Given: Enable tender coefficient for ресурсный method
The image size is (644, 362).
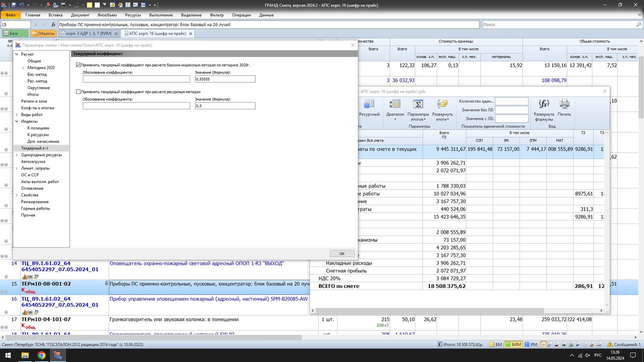Looking at the screenshot, I should 78,92.
